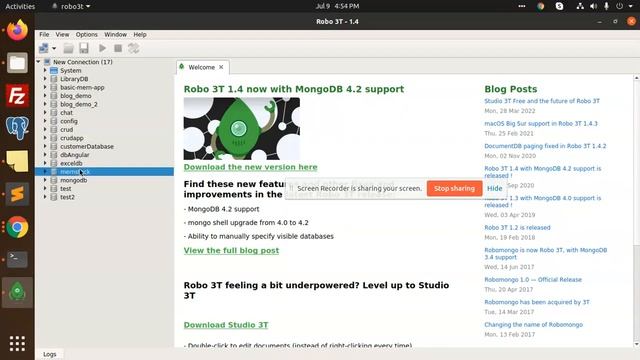The width and height of the screenshot is (640, 360).
Task: Open Google Chrome from the dock
Action: (x=17, y=227)
